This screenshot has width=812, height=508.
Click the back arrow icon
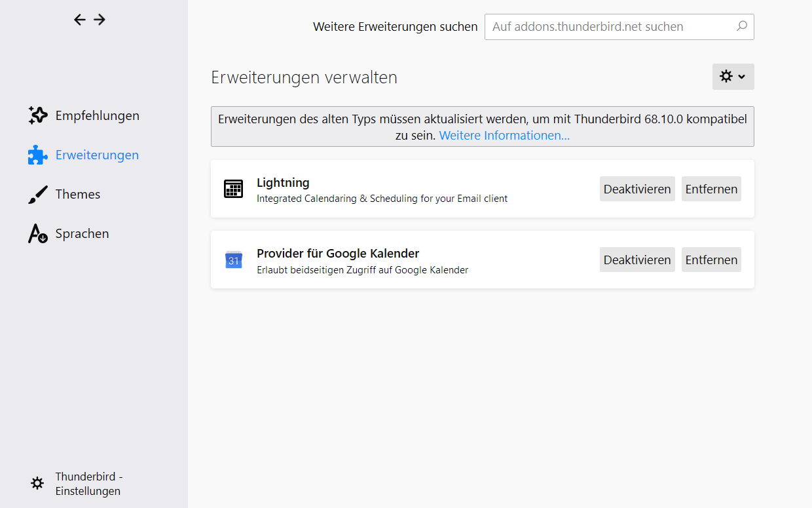(80, 20)
